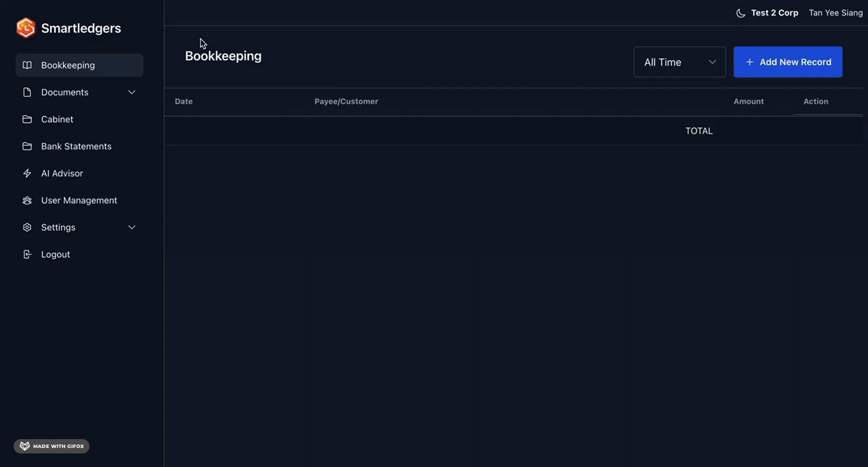Open the AI Advisor menu item
This screenshot has height=467, width=868.
click(x=62, y=174)
